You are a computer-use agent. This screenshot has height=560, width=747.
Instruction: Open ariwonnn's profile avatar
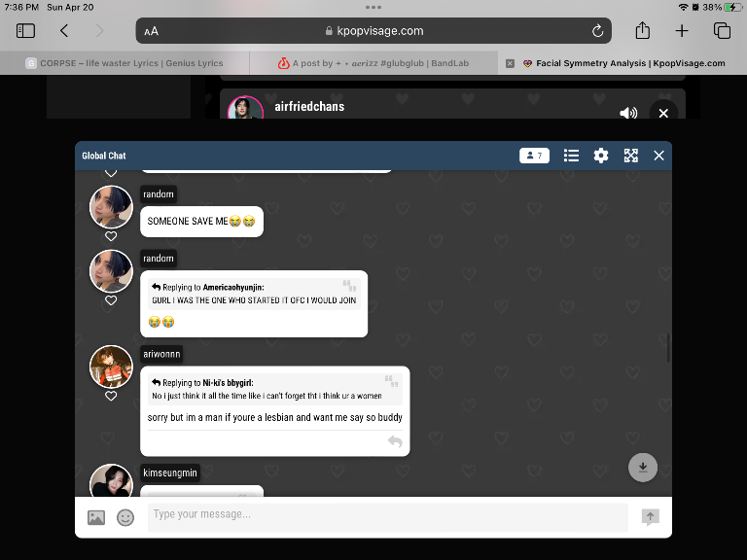click(112, 367)
